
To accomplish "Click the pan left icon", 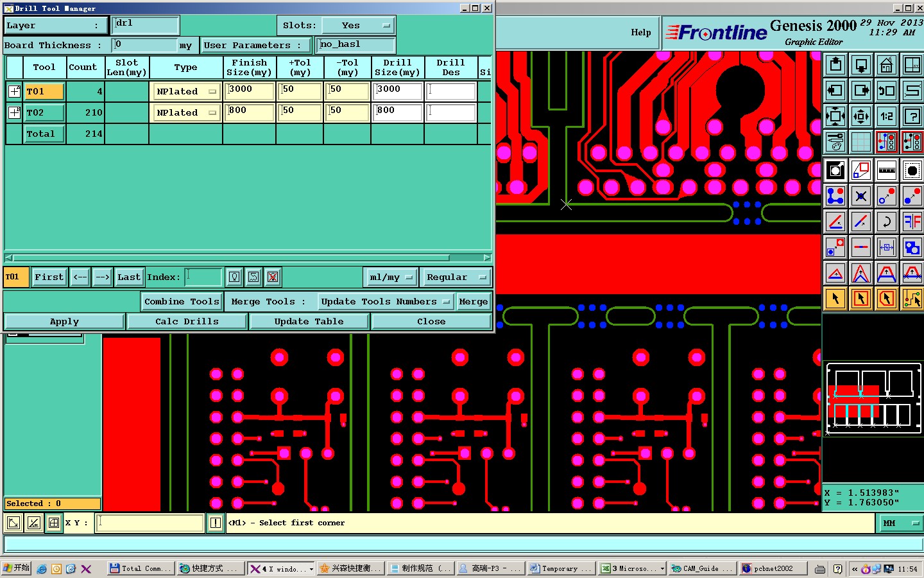I will pos(835,91).
